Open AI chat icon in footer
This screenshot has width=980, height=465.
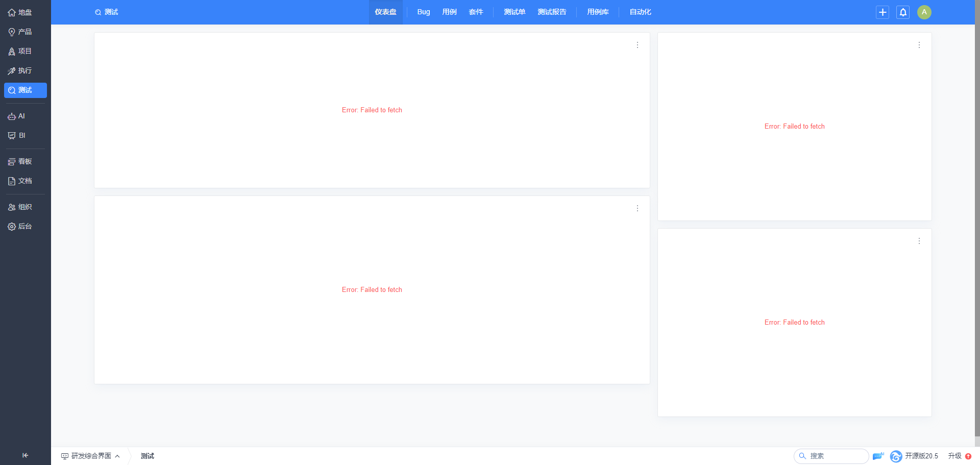tap(878, 456)
